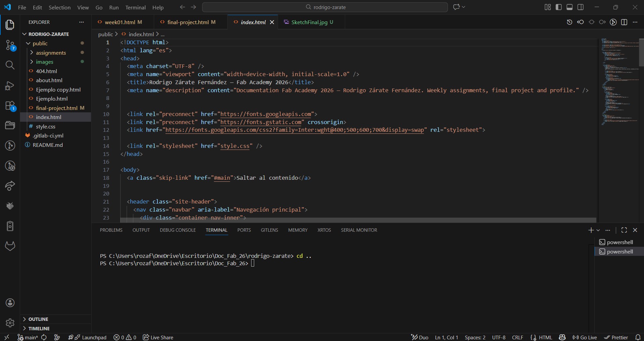Open the Terminal menu

(x=135, y=7)
